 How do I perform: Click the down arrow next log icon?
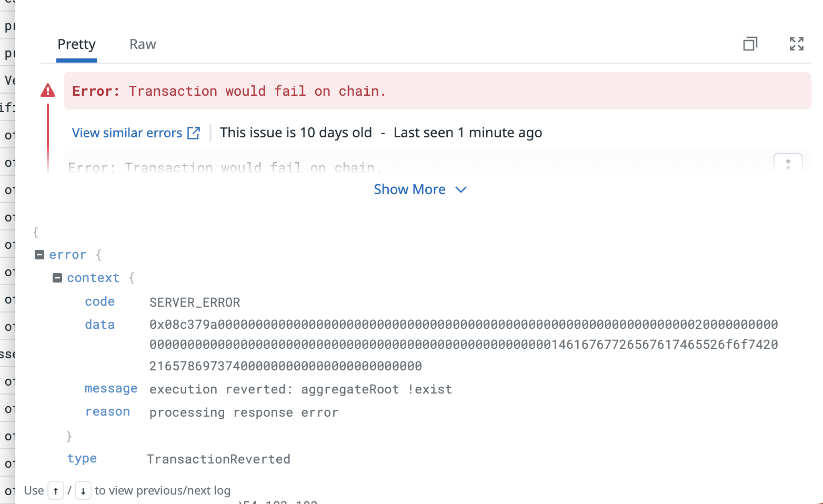pos(83,490)
